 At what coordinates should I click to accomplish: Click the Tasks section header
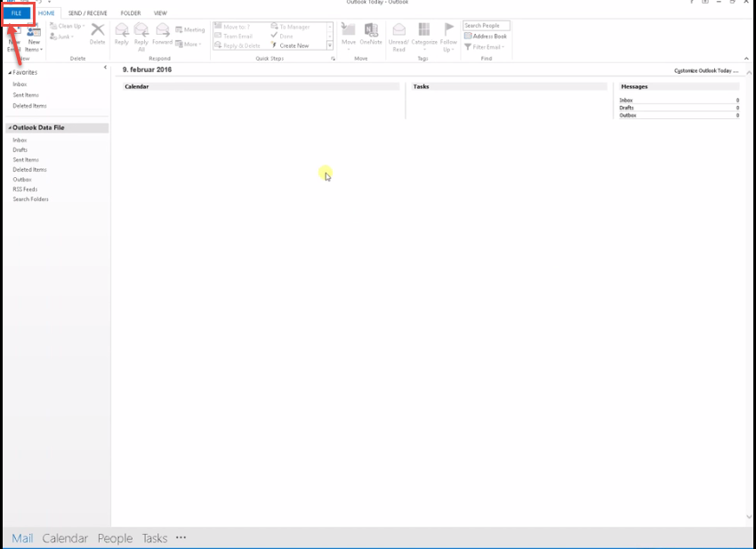(509, 87)
